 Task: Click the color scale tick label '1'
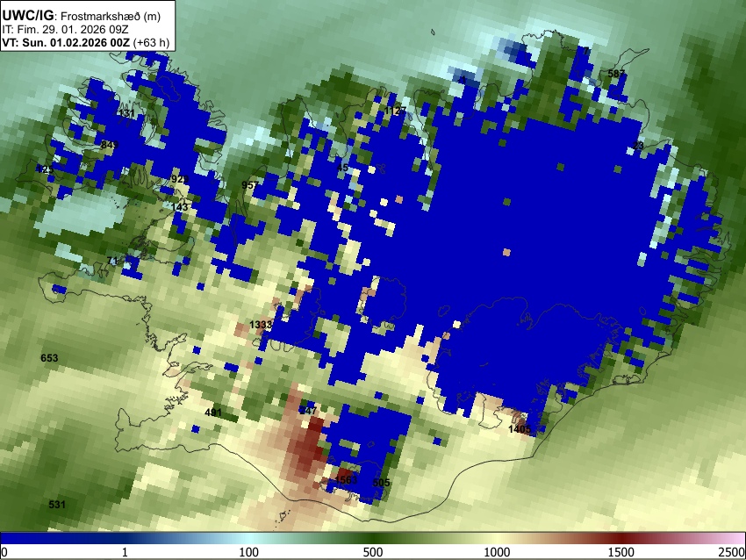coord(125,552)
